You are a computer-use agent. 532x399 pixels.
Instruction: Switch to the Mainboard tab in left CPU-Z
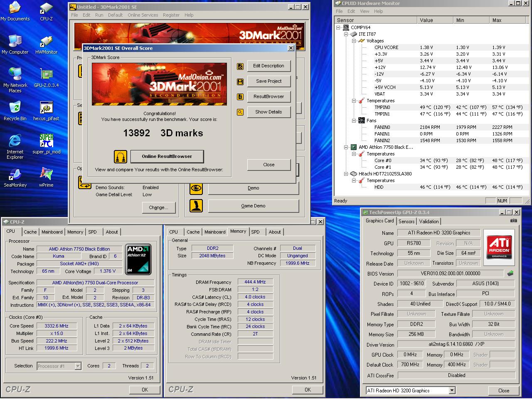click(x=52, y=232)
